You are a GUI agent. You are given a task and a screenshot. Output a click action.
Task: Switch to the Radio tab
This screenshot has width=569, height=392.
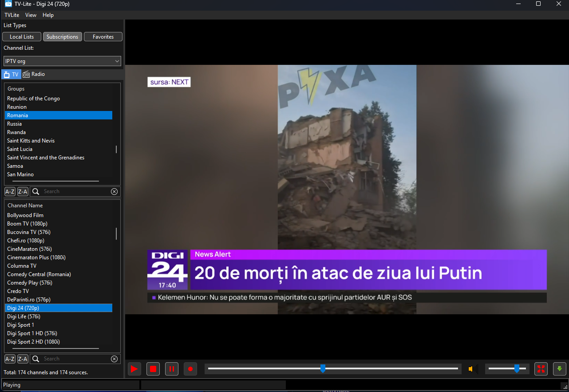34,74
